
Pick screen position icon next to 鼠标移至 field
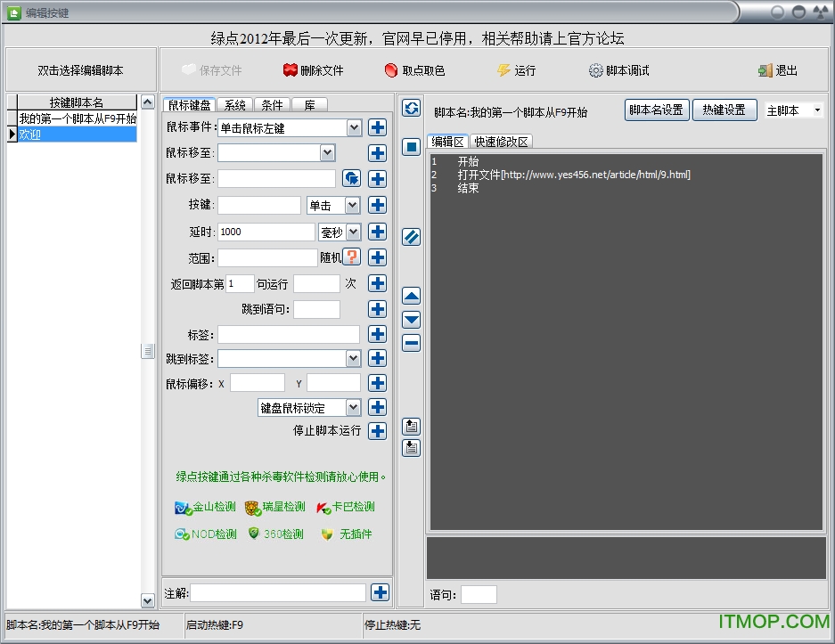pos(351,178)
